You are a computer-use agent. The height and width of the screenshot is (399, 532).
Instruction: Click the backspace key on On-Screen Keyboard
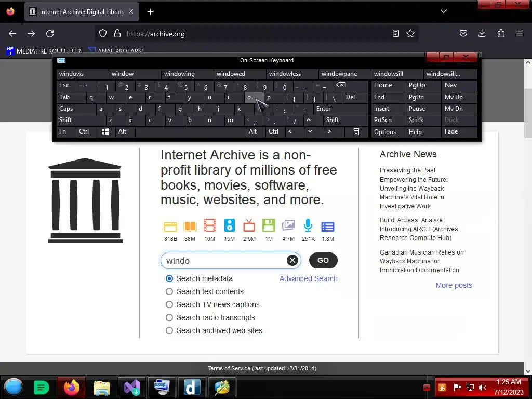point(351,85)
